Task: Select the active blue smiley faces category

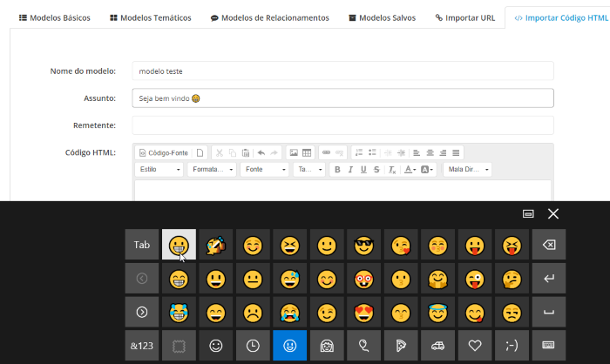Action: 290,346
